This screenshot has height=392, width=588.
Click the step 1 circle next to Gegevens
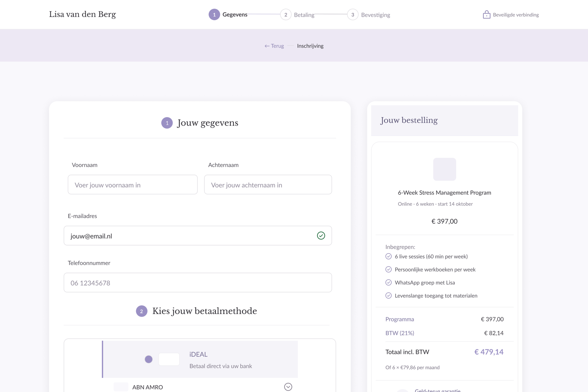pyautogui.click(x=214, y=14)
